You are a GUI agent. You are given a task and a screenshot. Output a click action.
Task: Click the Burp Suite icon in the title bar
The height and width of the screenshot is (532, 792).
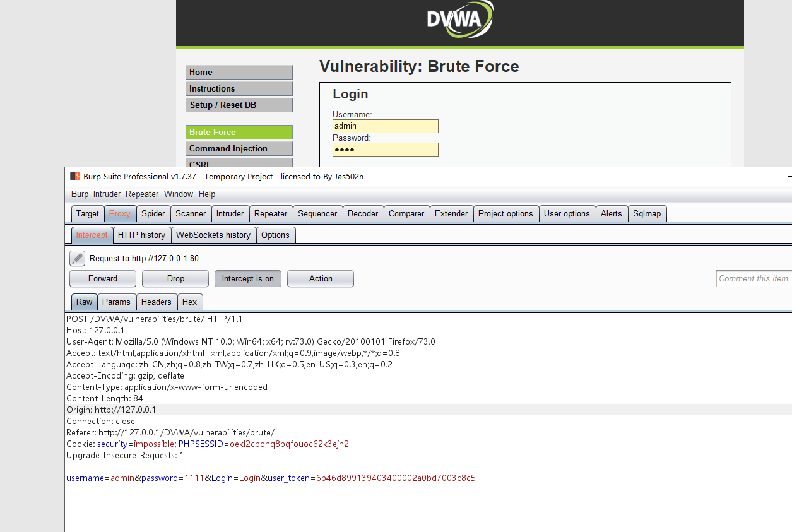coord(74,177)
